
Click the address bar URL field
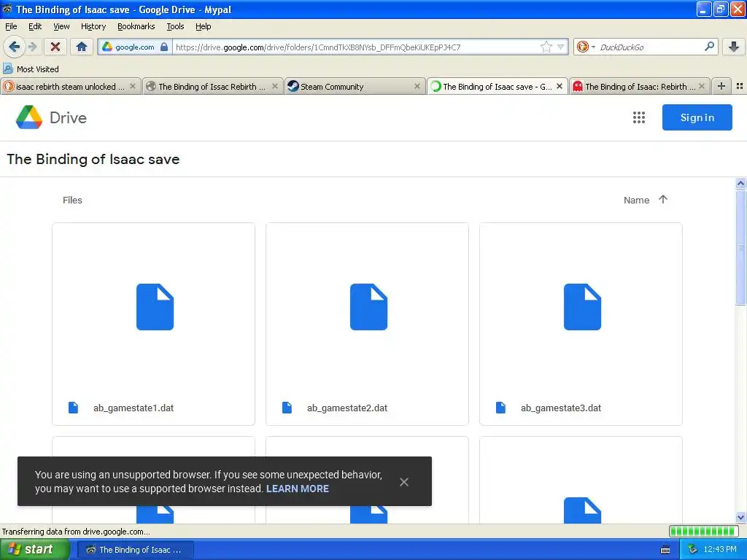pyautogui.click(x=355, y=47)
